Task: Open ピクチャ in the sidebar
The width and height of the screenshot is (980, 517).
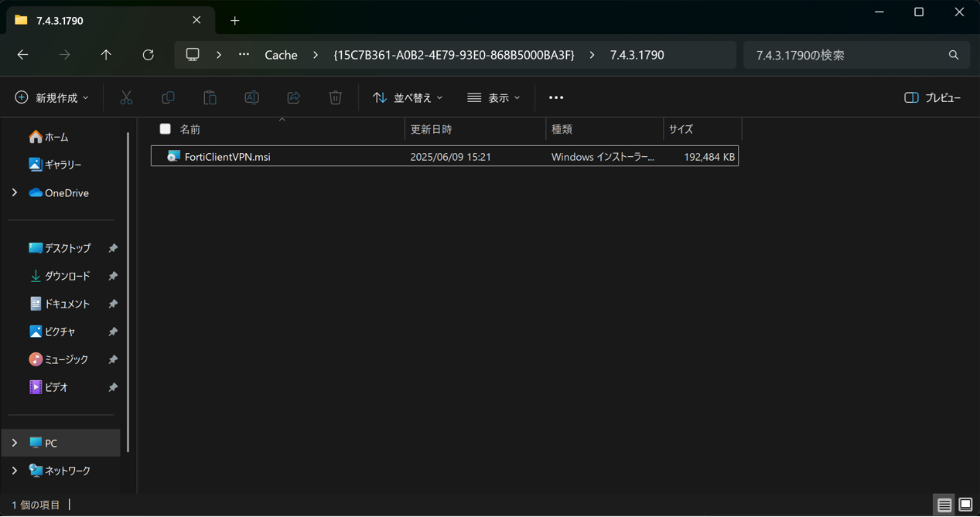Action: point(53,332)
